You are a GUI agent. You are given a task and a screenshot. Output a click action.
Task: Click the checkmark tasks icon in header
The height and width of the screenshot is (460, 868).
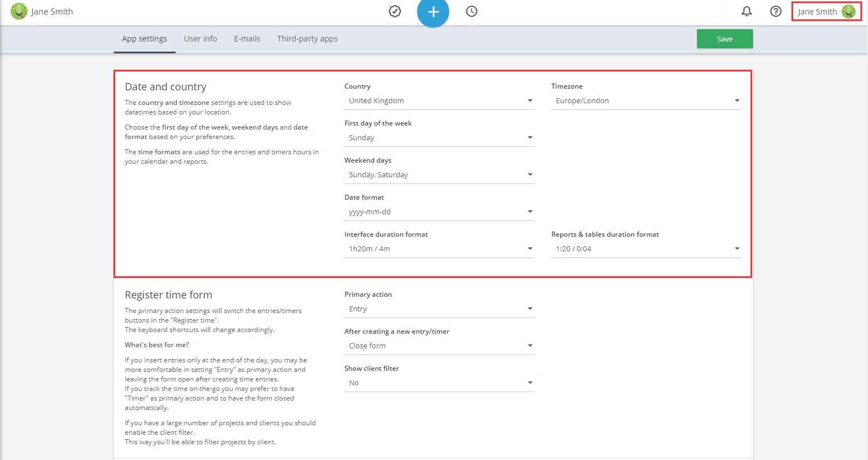click(x=395, y=11)
